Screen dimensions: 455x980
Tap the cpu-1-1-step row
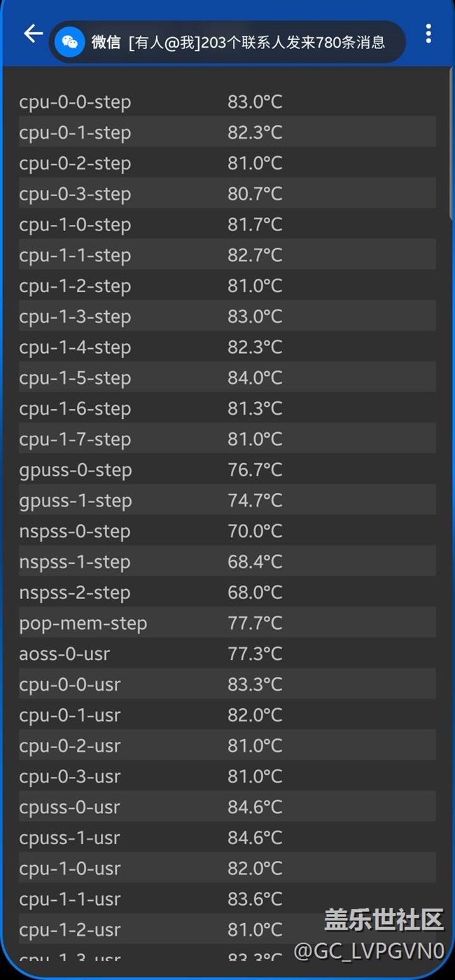tap(227, 256)
